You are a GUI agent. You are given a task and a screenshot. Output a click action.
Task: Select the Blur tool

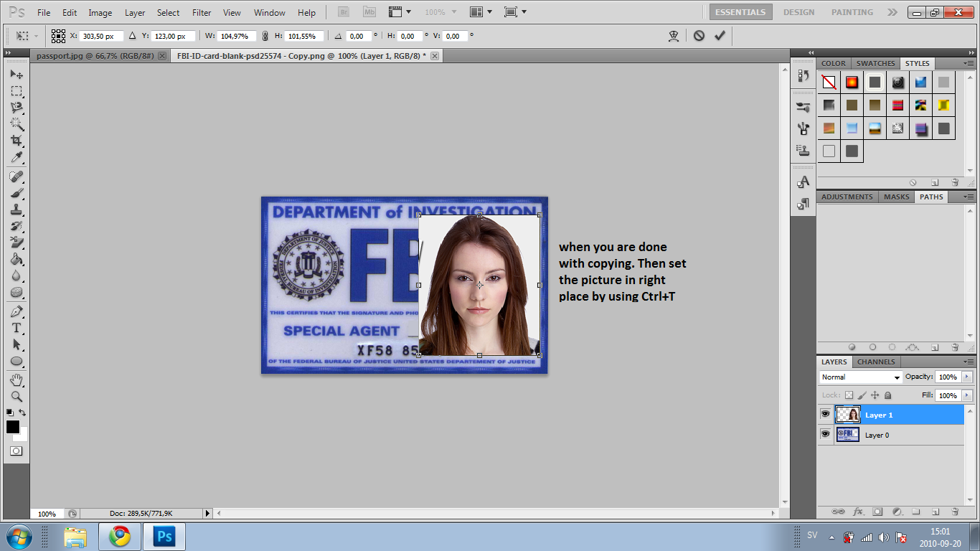17,275
